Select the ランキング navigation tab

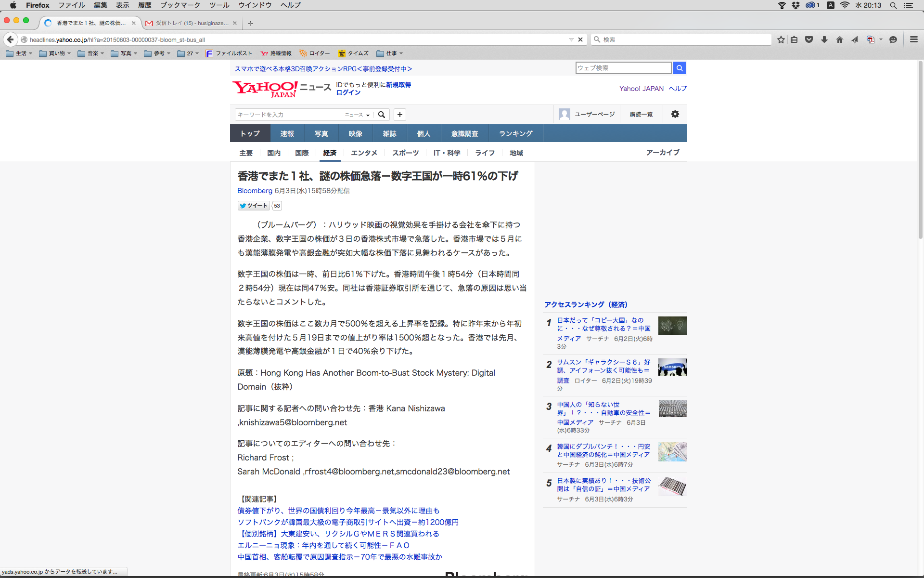(515, 133)
